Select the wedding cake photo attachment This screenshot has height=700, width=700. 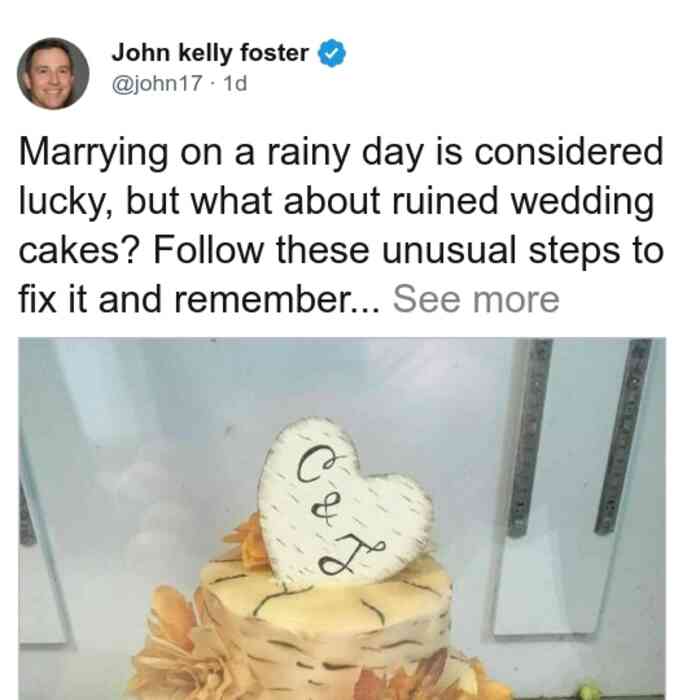click(x=342, y=519)
